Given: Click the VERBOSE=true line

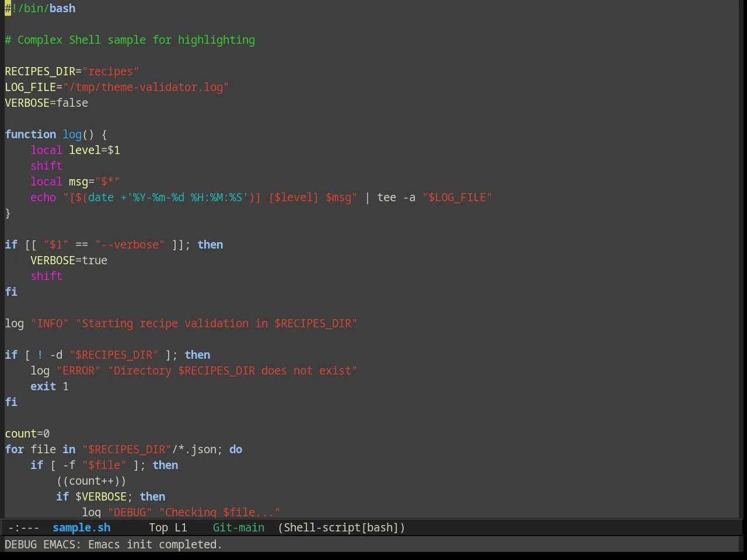Looking at the screenshot, I should click(69, 260).
